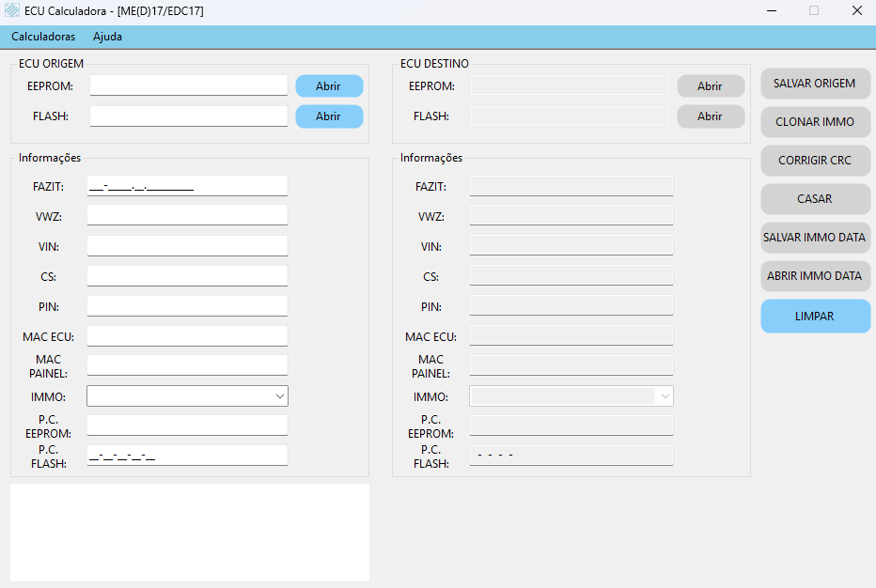Screen dimensions: 876x588
Task: Click the app icon in title bar
Action: click(x=12, y=11)
